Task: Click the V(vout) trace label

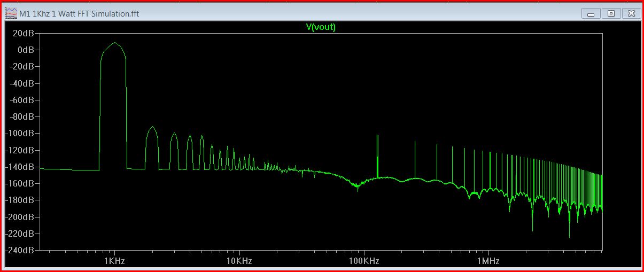Action: click(321, 27)
